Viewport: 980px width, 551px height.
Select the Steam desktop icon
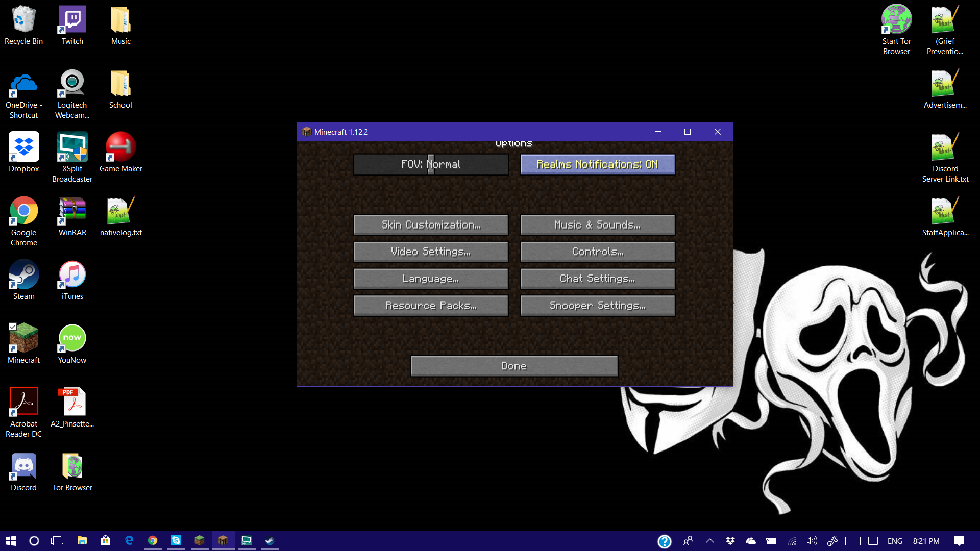tap(23, 275)
